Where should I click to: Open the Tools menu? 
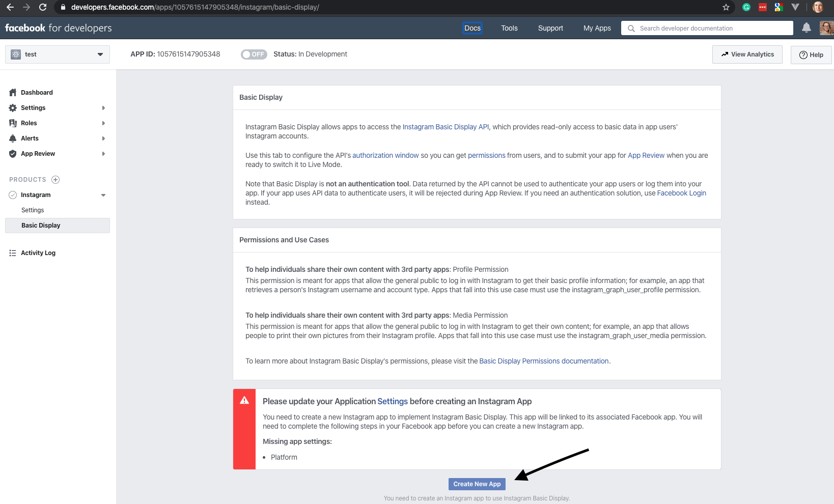coord(509,28)
